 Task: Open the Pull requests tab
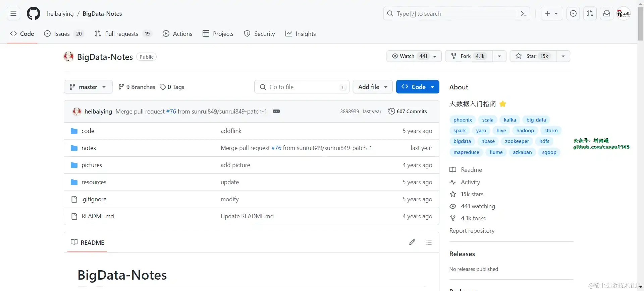pos(123,34)
